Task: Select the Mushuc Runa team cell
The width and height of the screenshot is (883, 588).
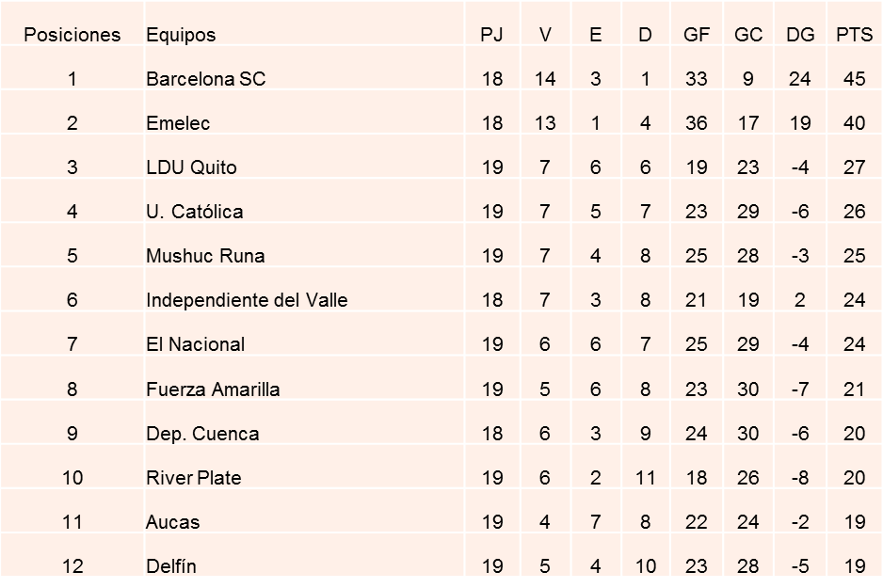Action: (205, 256)
